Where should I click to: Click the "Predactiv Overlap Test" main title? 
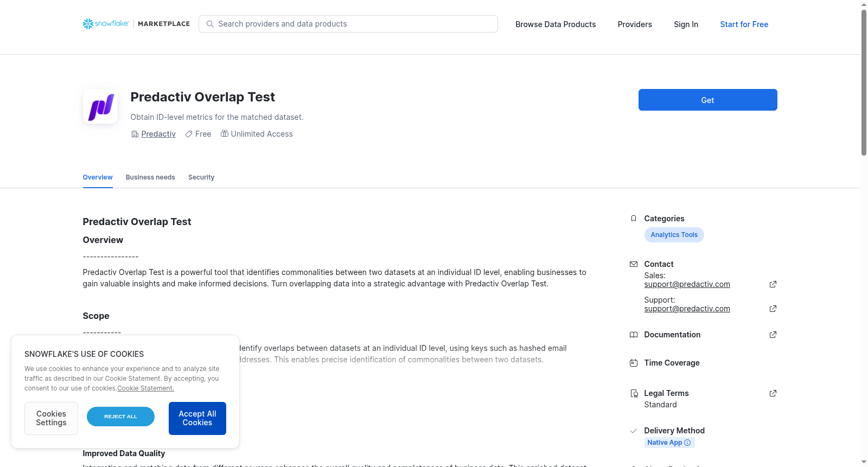tap(202, 97)
